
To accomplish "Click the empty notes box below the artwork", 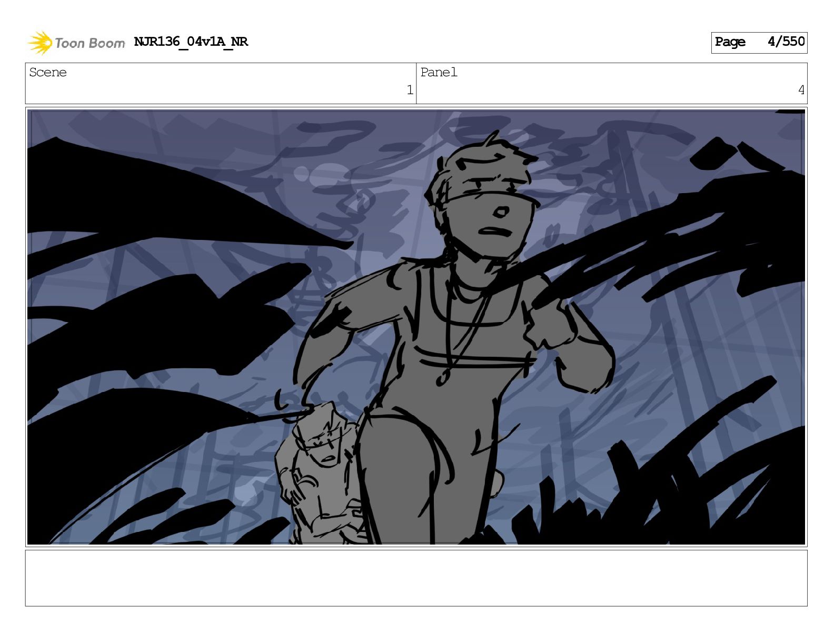I will pos(416,578).
